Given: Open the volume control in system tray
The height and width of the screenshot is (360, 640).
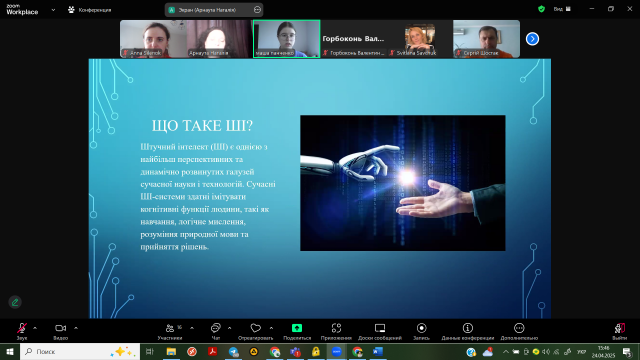Looking at the screenshot, I should (x=546, y=352).
